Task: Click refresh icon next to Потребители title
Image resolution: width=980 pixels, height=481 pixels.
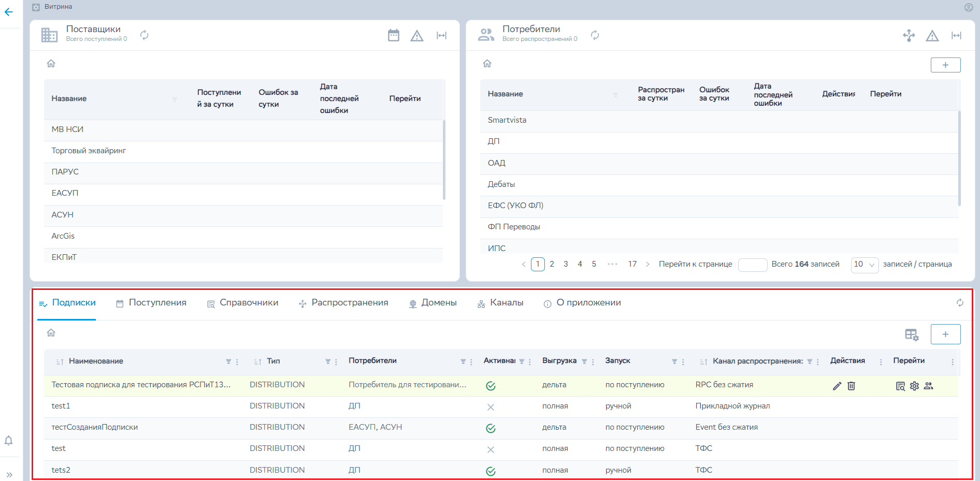Action: tap(595, 35)
